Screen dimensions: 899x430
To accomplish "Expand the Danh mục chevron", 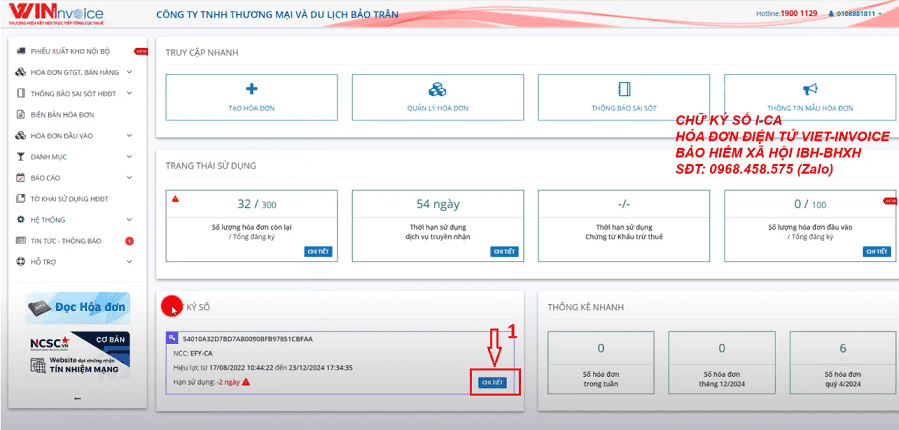I will tap(129, 157).
